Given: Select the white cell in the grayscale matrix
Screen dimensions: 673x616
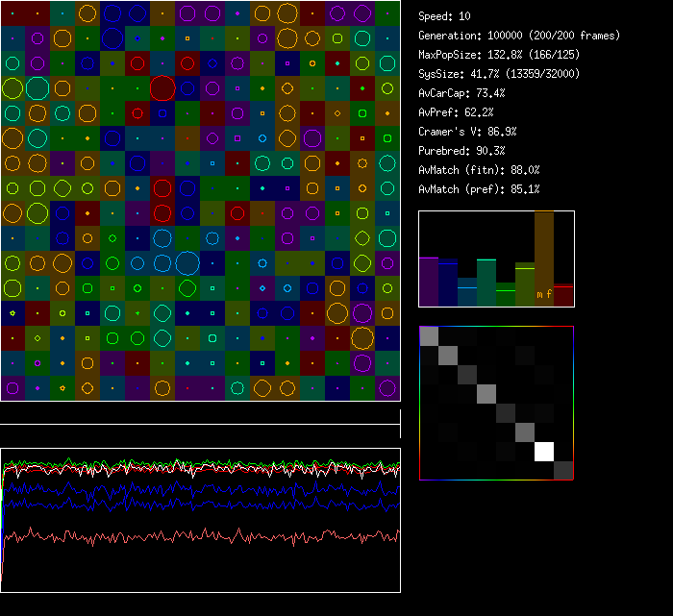Looking at the screenshot, I should pyautogui.click(x=544, y=451).
